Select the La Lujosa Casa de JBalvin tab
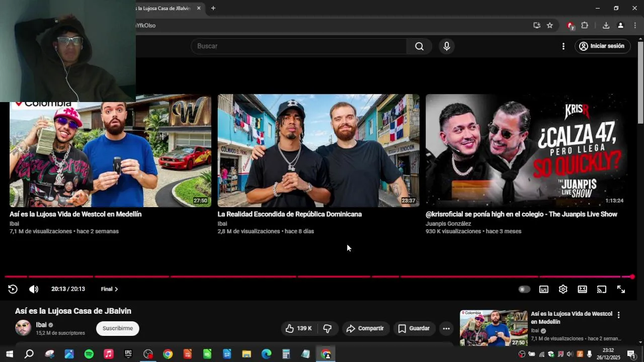 point(164,8)
